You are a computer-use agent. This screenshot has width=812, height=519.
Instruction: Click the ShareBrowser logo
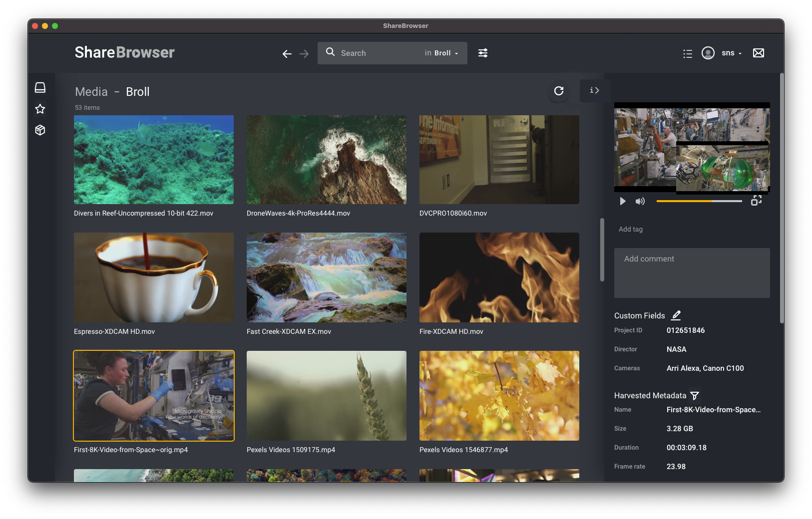[x=125, y=52]
